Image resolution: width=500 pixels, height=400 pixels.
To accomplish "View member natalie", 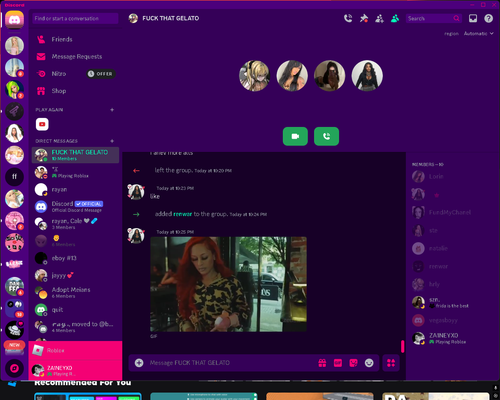I will click(x=452, y=248).
